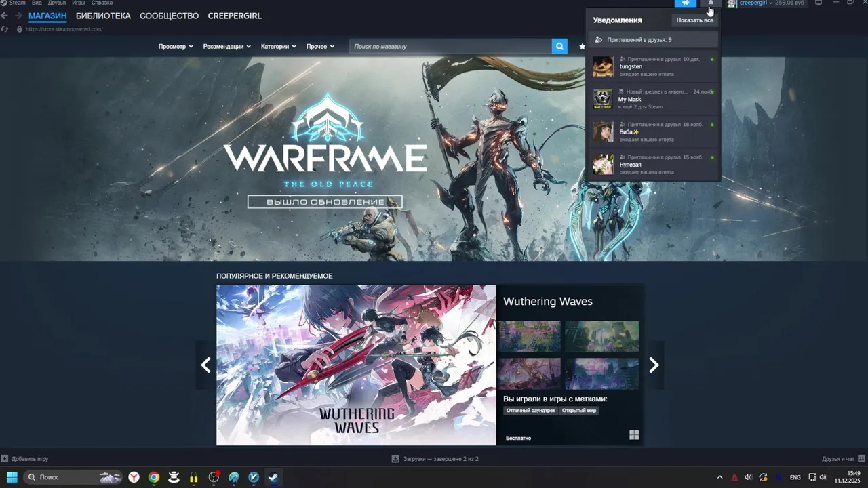Expand the Просмотр dropdown
This screenshot has width=868, height=488.
[x=176, y=47]
